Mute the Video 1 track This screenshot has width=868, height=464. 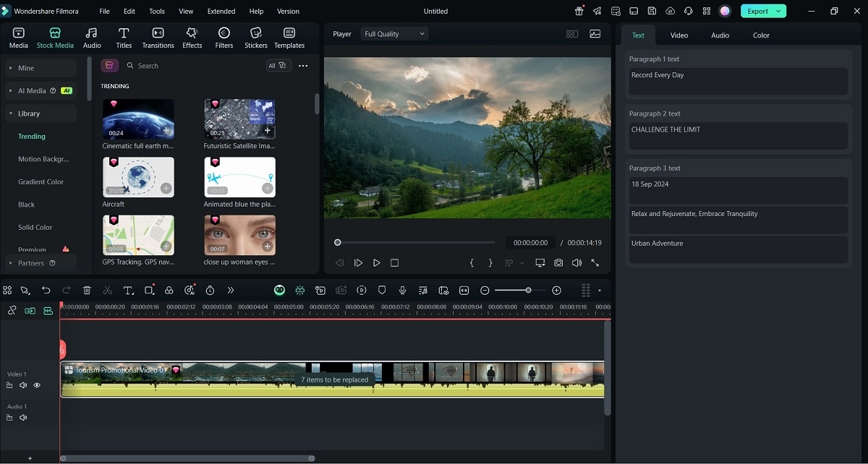(23, 385)
